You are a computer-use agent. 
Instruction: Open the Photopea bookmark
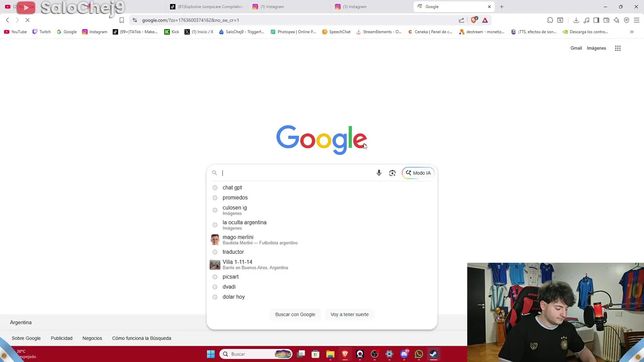293,32
